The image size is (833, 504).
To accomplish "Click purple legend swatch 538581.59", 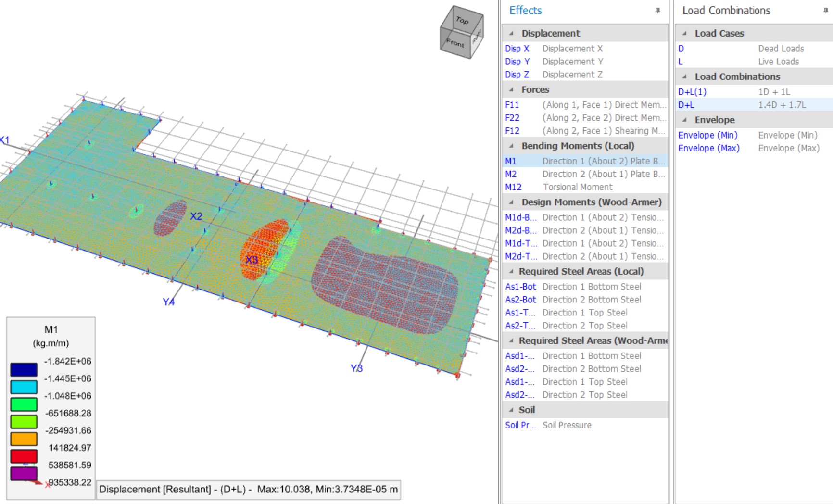I will point(24,473).
